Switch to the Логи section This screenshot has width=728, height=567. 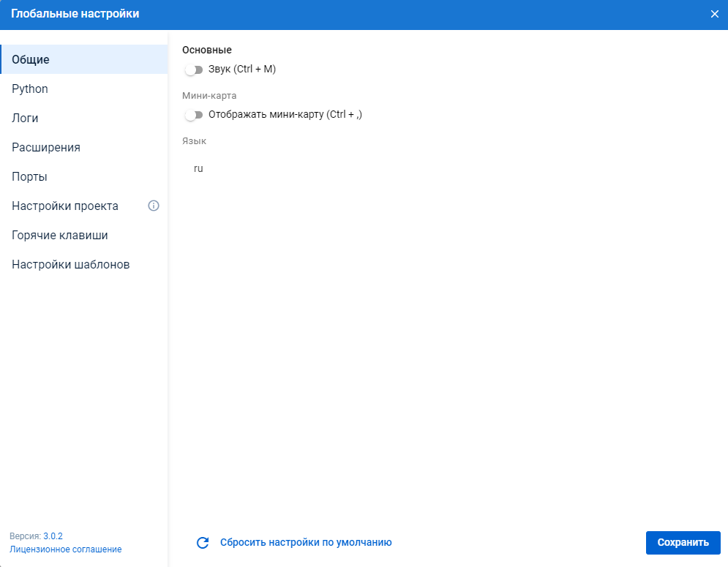click(84, 118)
